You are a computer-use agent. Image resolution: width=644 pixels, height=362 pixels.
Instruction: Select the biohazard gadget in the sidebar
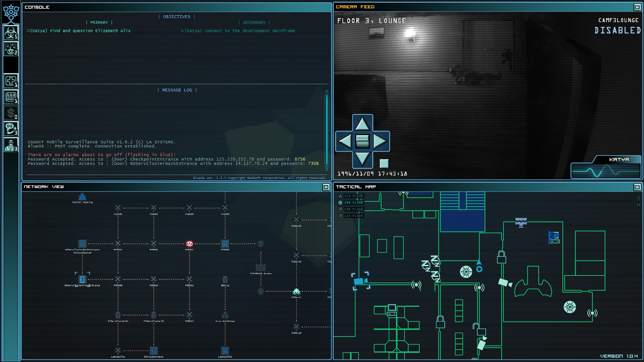click(x=11, y=33)
